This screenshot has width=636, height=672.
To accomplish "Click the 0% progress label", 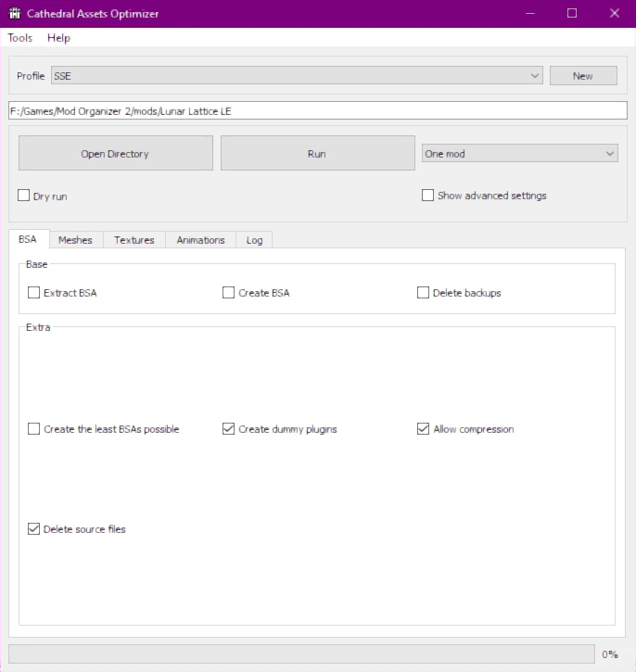I will (610, 654).
